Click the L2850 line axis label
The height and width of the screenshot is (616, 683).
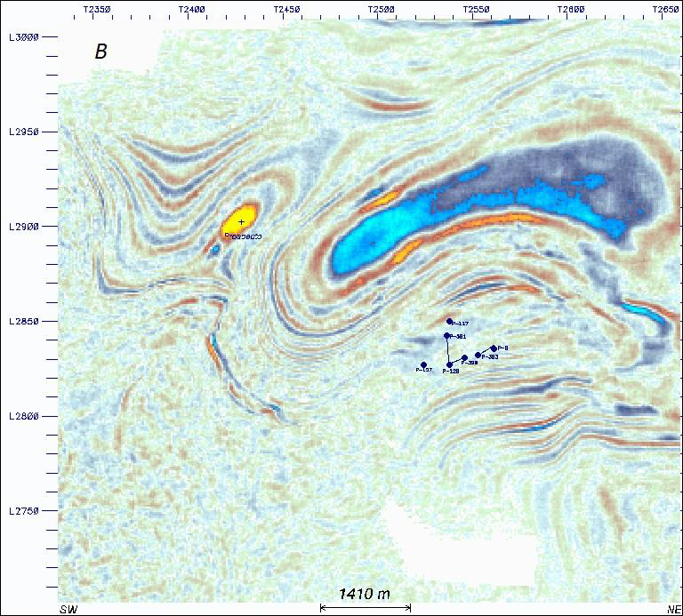[24, 321]
